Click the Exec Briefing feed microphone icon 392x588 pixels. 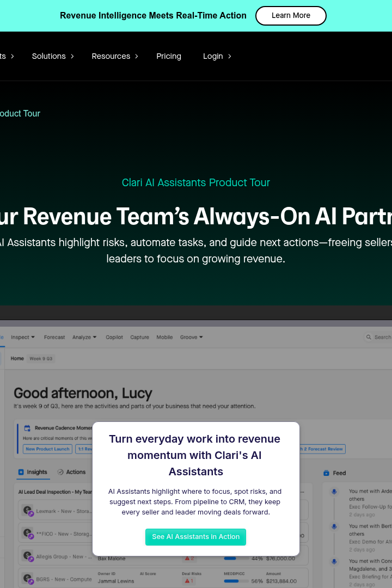click(x=334, y=561)
